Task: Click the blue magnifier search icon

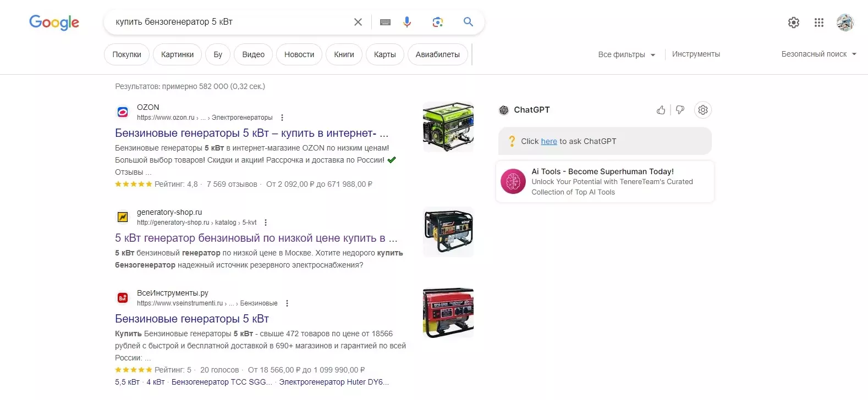Action: tap(468, 21)
